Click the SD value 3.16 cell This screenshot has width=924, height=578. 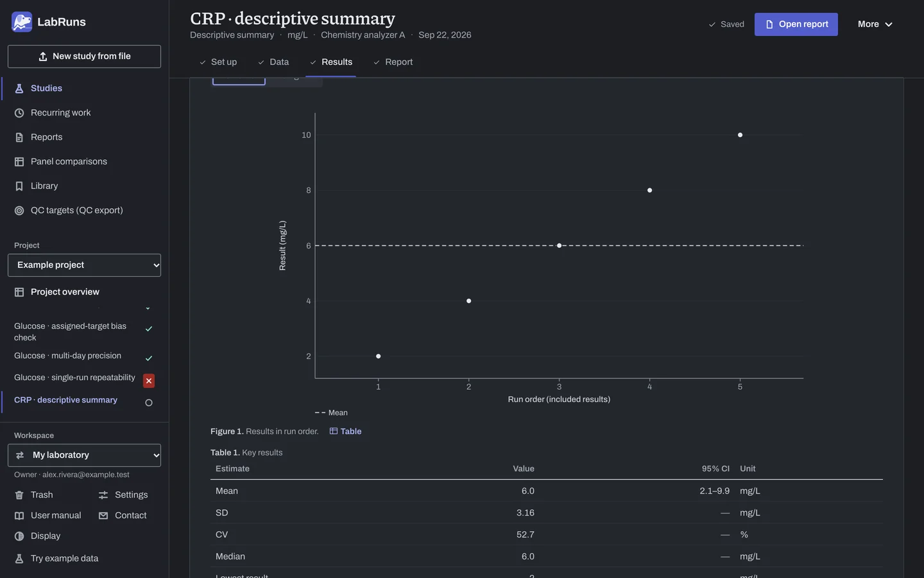[x=526, y=512]
